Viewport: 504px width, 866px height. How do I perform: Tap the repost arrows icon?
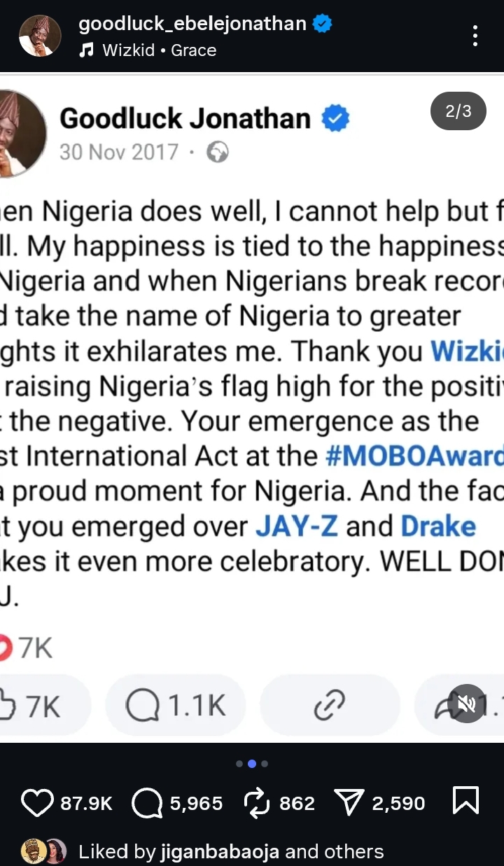pos(258,802)
